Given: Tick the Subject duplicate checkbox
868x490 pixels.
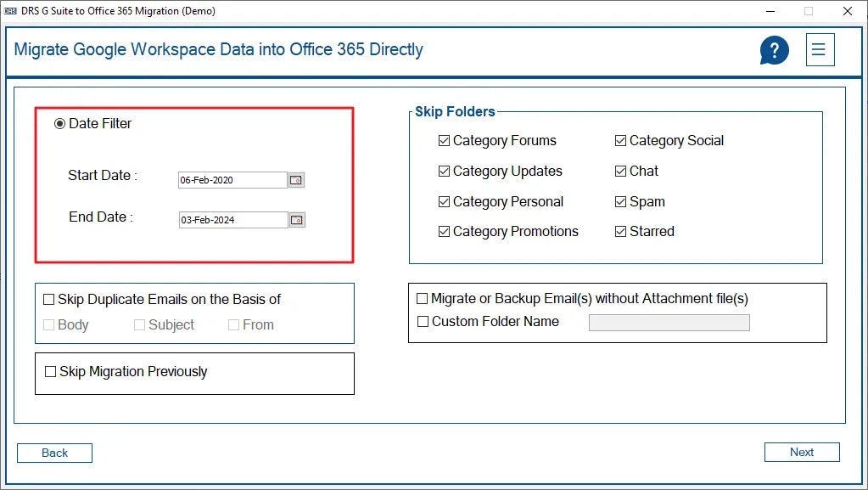Looking at the screenshot, I should 139,324.
